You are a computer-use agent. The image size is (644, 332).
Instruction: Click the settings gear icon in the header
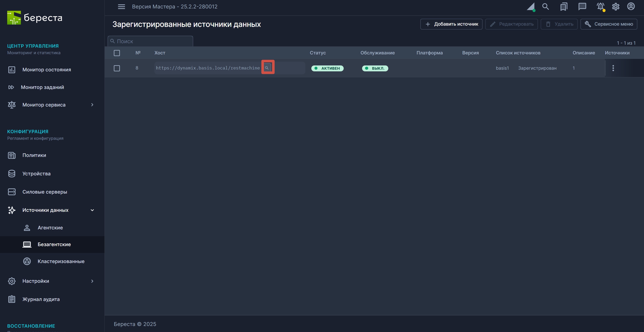coord(615,7)
